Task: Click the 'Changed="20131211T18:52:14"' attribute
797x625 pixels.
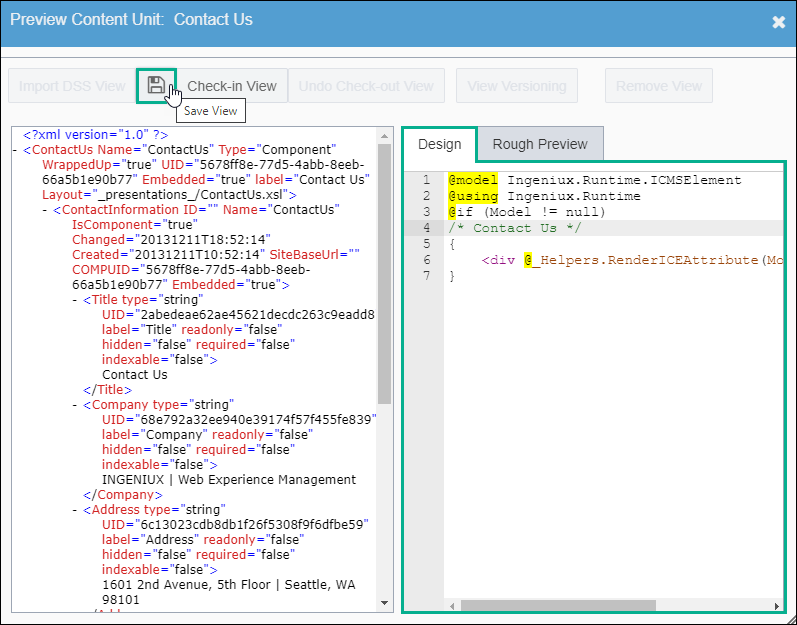Action: click(171, 240)
